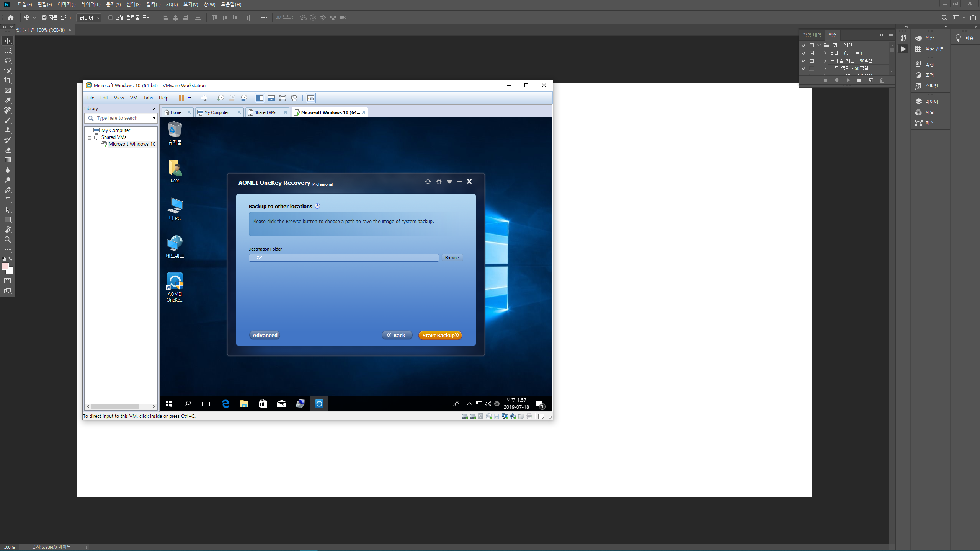Select the Lasso tool
The height and width of the screenshot is (551, 980).
[x=8, y=60]
